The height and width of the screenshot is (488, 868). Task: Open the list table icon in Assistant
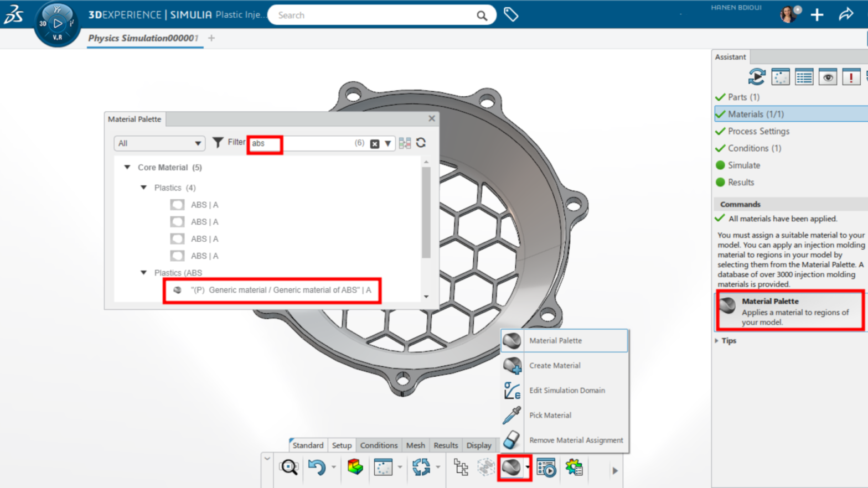[804, 77]
